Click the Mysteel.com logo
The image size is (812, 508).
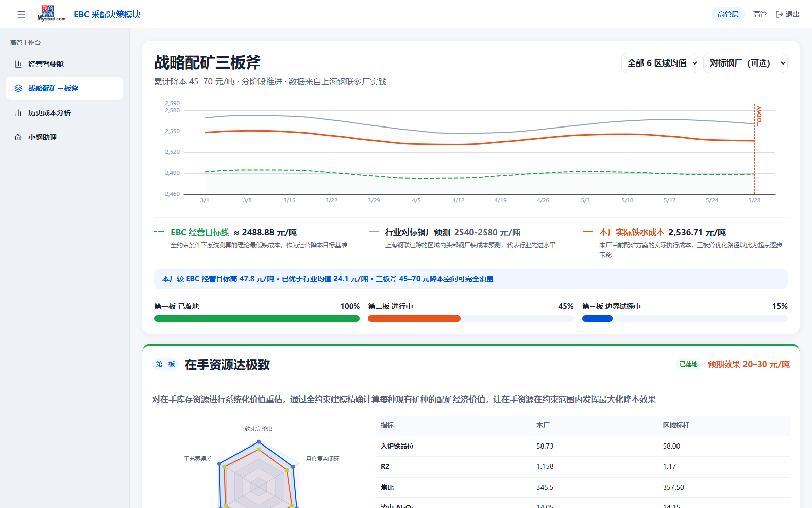point(52,14)
